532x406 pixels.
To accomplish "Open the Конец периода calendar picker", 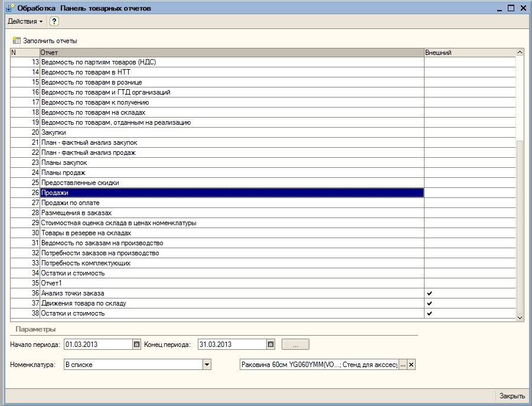I will (271, 344).
